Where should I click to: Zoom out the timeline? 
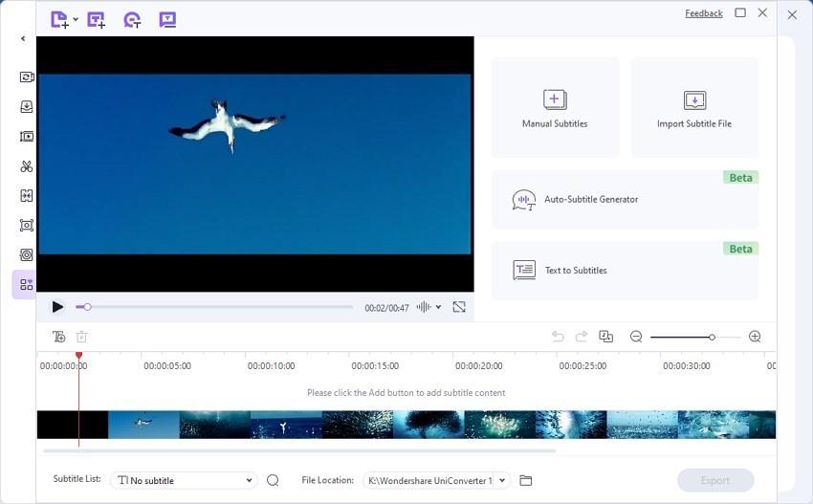(636, 337)
